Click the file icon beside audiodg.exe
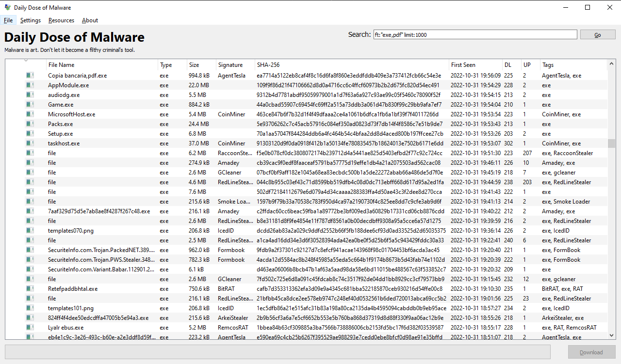The height and width of the screenshot is (364, 621). coord(30,95)
